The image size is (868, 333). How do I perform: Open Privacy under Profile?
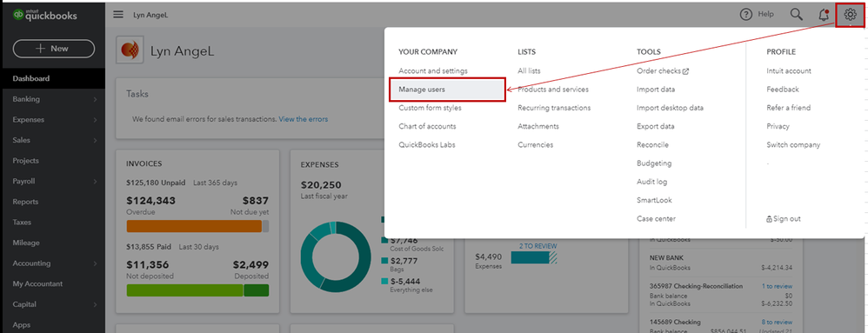(778, 126)
